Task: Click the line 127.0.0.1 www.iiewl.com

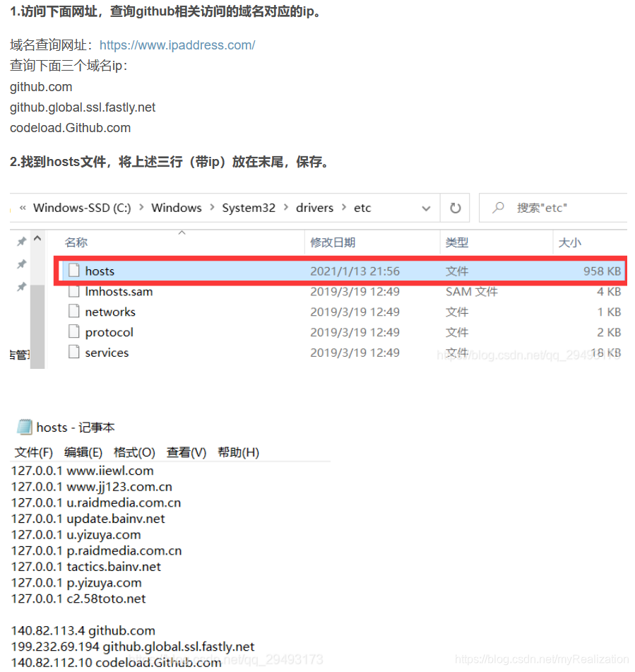Action: tap(82, 471)
